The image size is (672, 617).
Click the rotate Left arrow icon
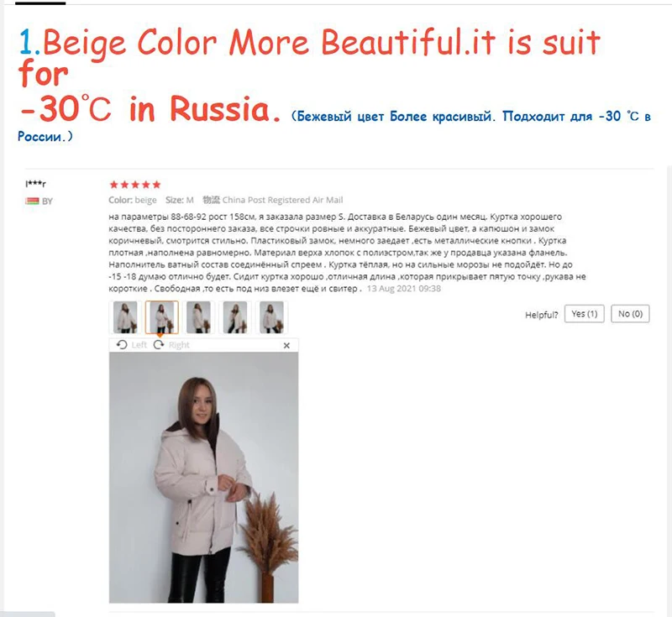pos(122,345)
